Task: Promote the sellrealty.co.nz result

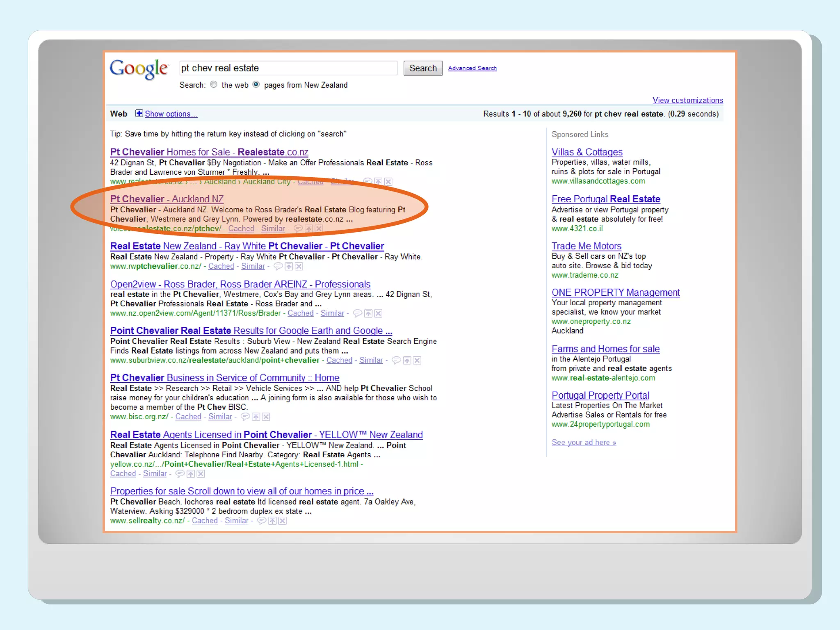Action: (272, 521)
